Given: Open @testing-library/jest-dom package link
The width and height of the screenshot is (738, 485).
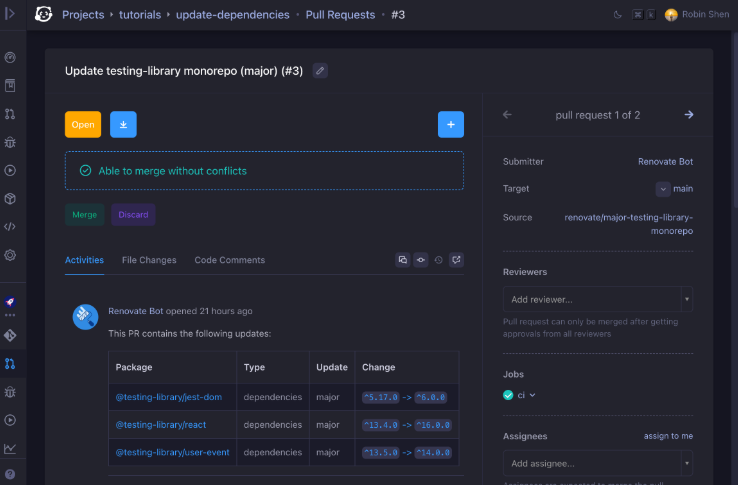Looking at the screenshot, I should tap(169, 397).
